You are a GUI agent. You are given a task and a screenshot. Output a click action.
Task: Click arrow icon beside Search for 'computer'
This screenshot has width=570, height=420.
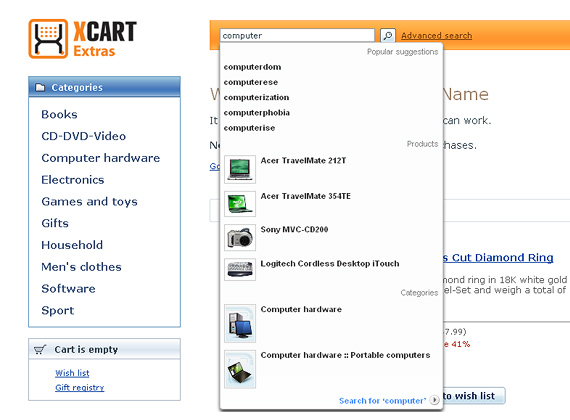[434, 400]
